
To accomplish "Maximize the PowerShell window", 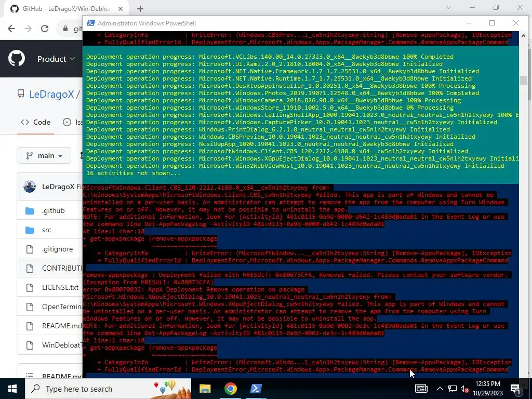I will coord(492,23).
